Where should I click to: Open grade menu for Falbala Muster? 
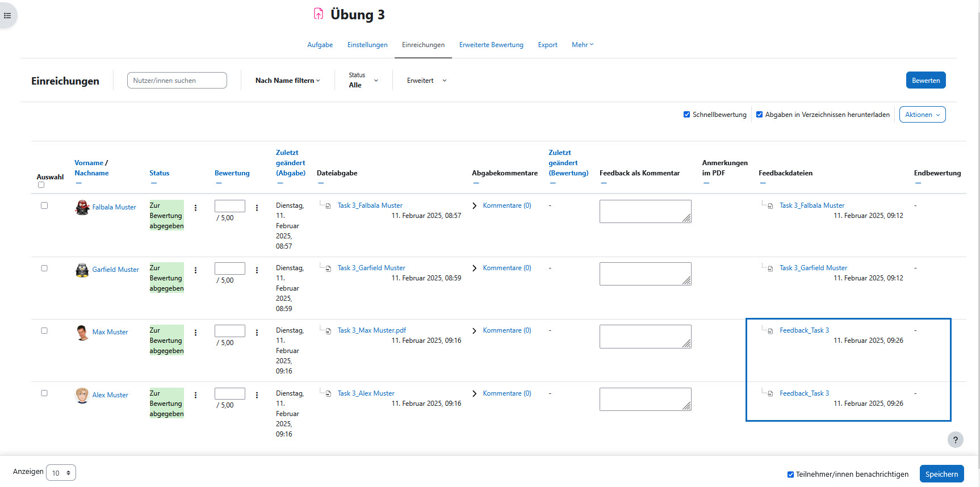[x=257, y=208]
